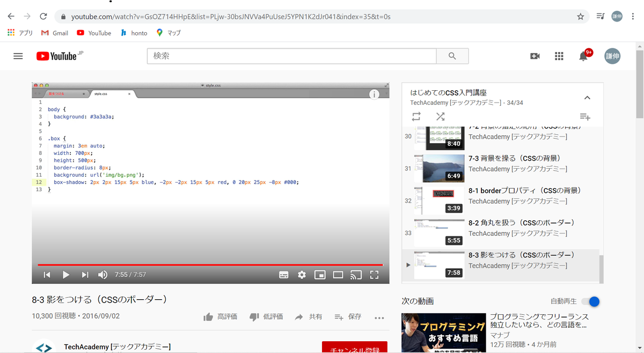This screenshot has width=644, height=353.
Task: Open the YouTube bookmark
Action: click(94, 33)
